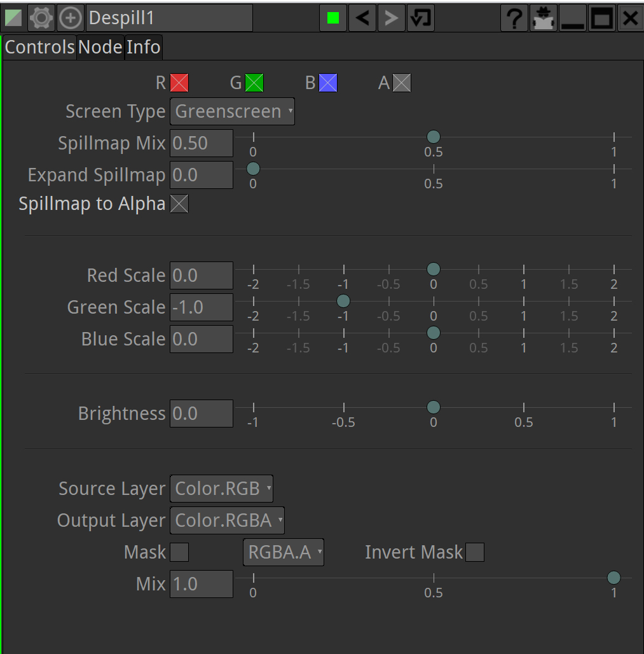Open help with the question mark icon

tap(514, 18)
